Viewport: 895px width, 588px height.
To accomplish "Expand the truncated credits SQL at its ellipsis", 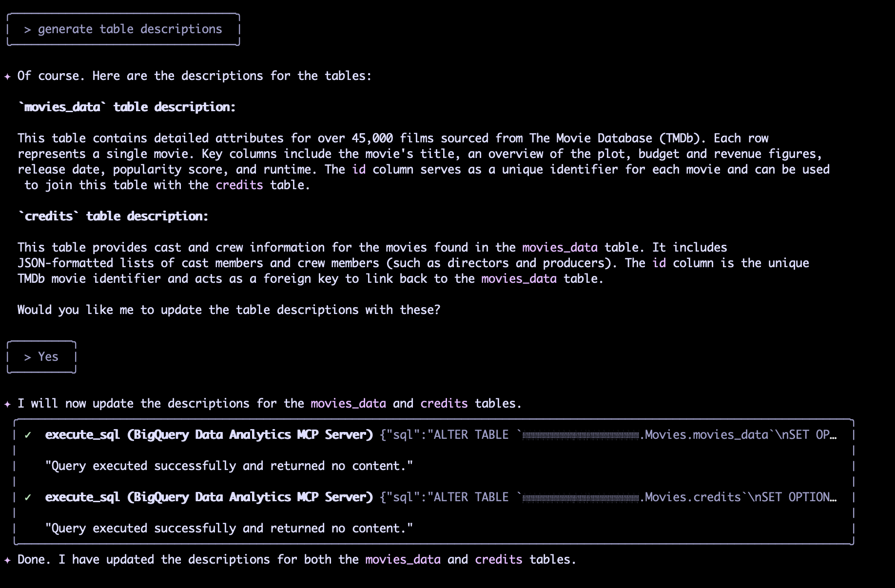I will (x=833, y=497).
